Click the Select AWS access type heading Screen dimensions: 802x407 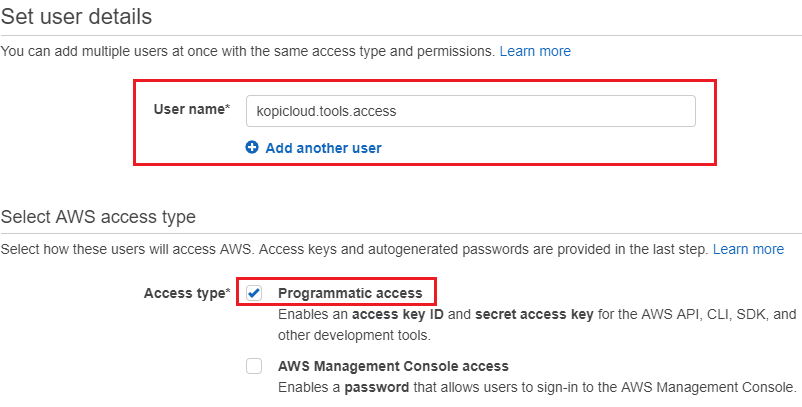[x=98, y=217]
